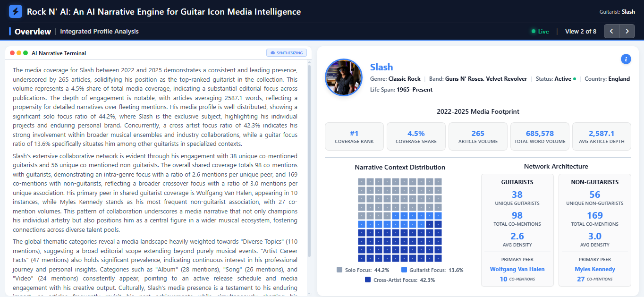Click the "98" guitarists total co-mentions value
This screenshot has width=644, height=297.
(x=517, y=215)
